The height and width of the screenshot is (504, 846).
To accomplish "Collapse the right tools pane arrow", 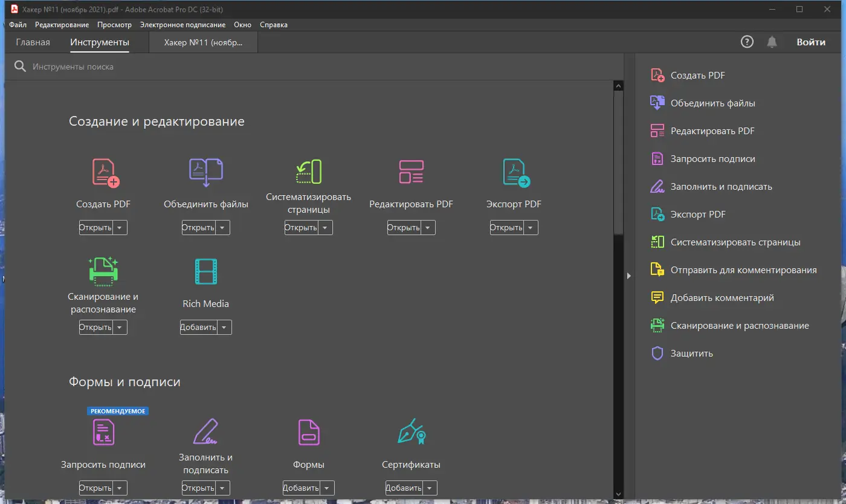I will click(x=629, y=276).
